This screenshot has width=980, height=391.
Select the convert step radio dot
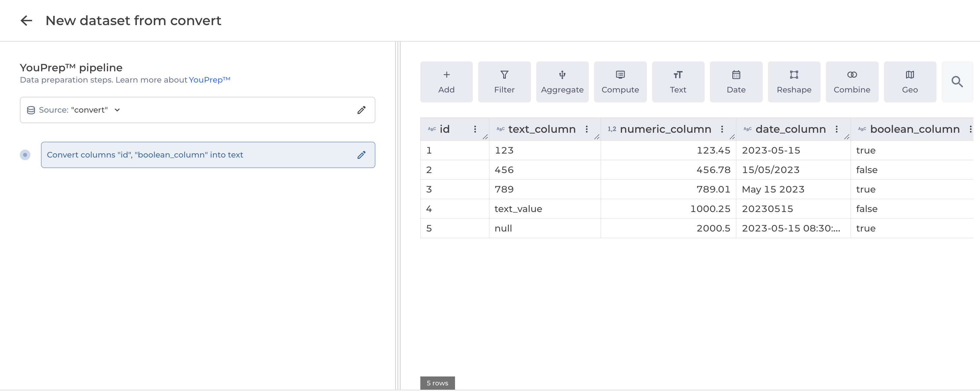click(x=25, y=155)
